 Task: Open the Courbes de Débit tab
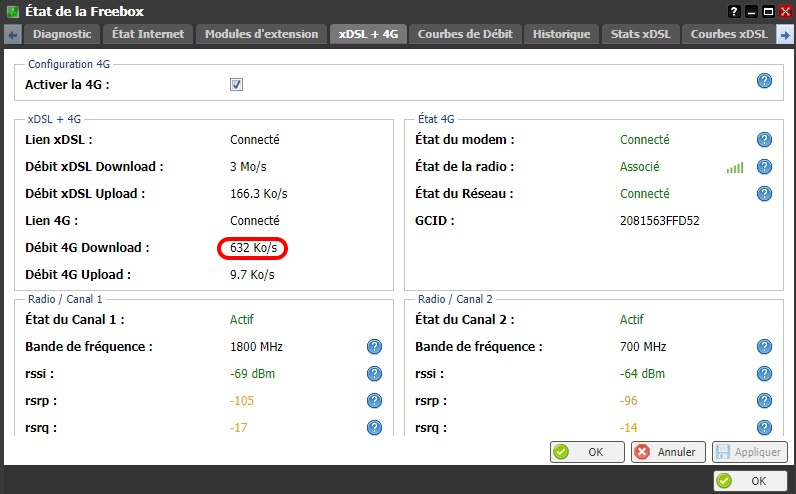[465, 34]
